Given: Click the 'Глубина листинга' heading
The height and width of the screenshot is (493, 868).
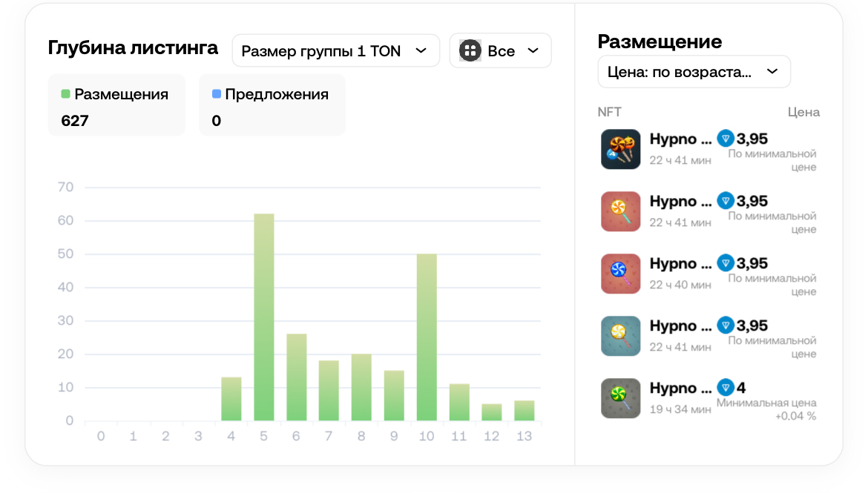Looking at the screenshot, I should [133, 47].
